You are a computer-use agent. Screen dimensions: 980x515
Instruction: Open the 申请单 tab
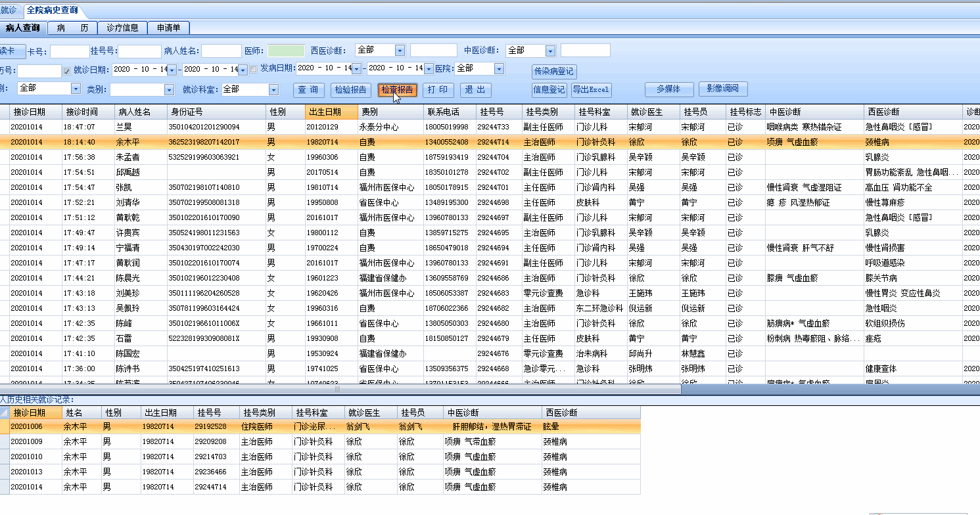coord(168,28)
